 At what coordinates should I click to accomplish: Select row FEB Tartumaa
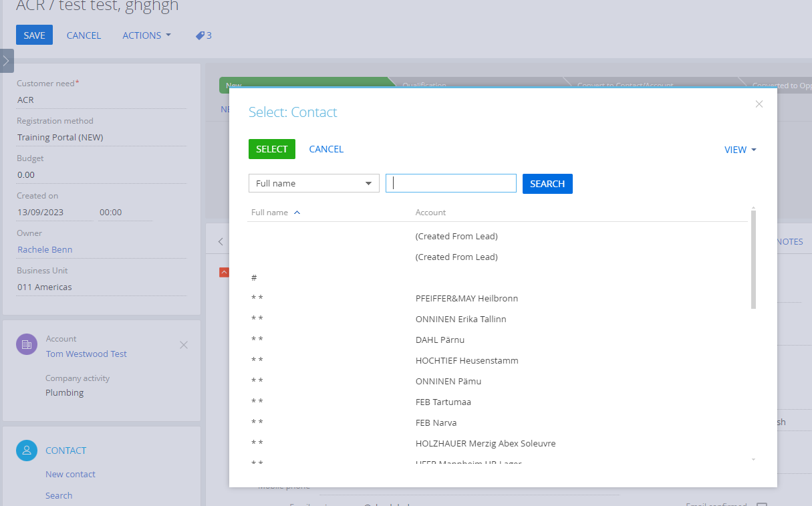(x=497, y=402)
